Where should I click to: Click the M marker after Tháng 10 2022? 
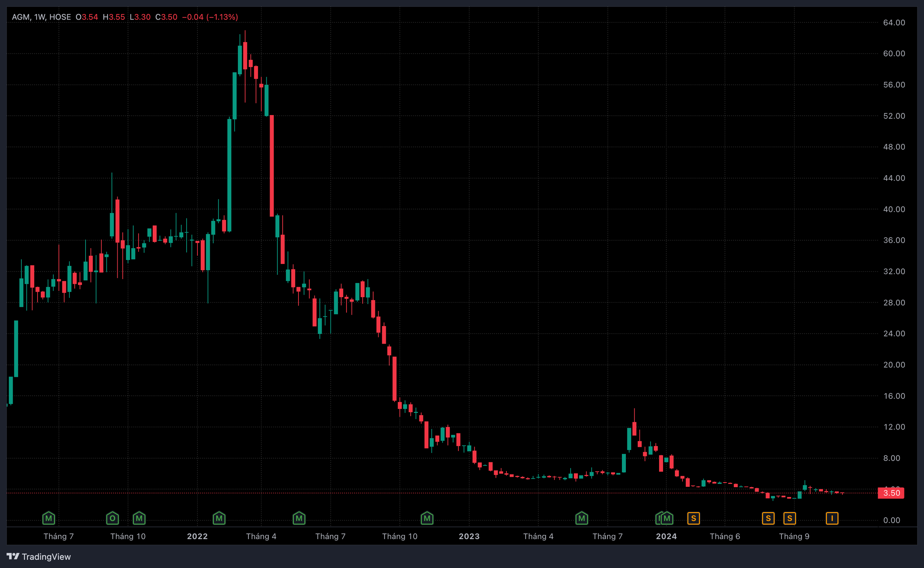pos(427,519)
